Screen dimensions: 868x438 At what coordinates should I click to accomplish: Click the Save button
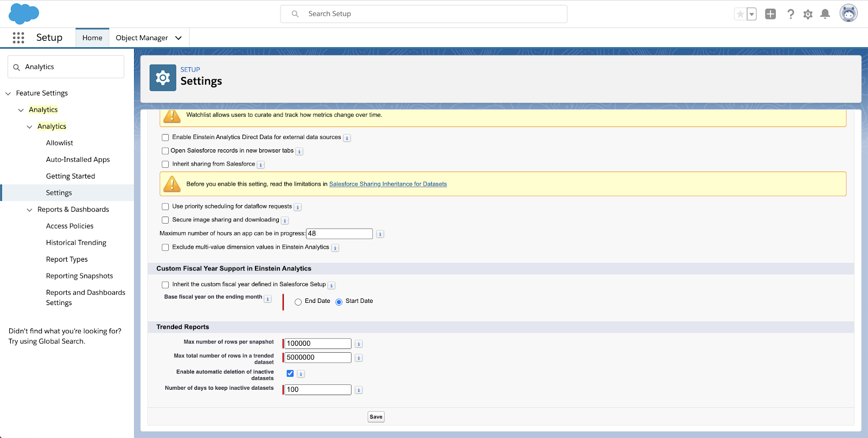coord(376,417)
